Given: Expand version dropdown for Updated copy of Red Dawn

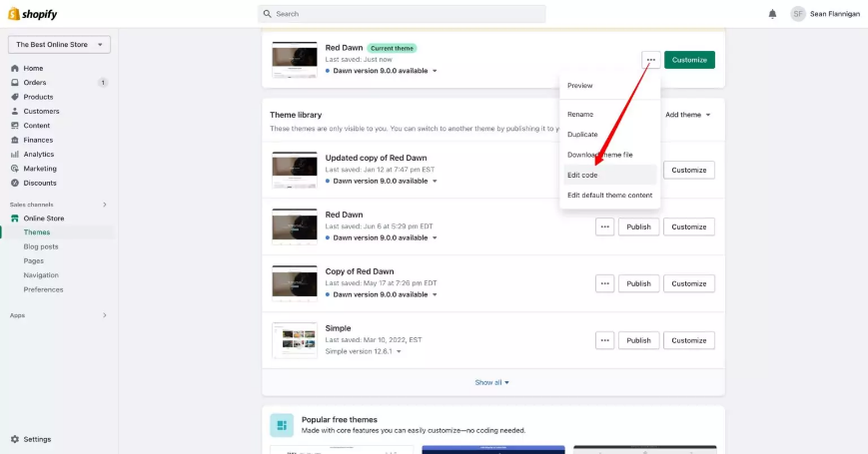Looking at the screenshot, I should [x=434, y=181].
